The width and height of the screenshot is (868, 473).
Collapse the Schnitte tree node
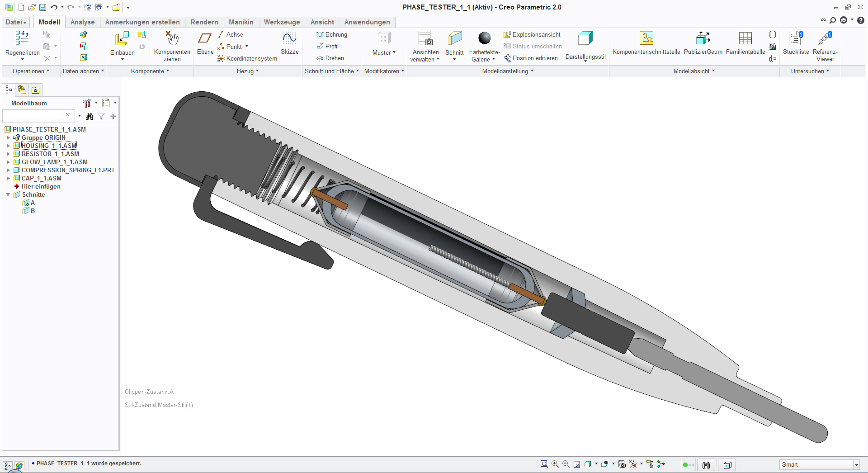point(8,194)
